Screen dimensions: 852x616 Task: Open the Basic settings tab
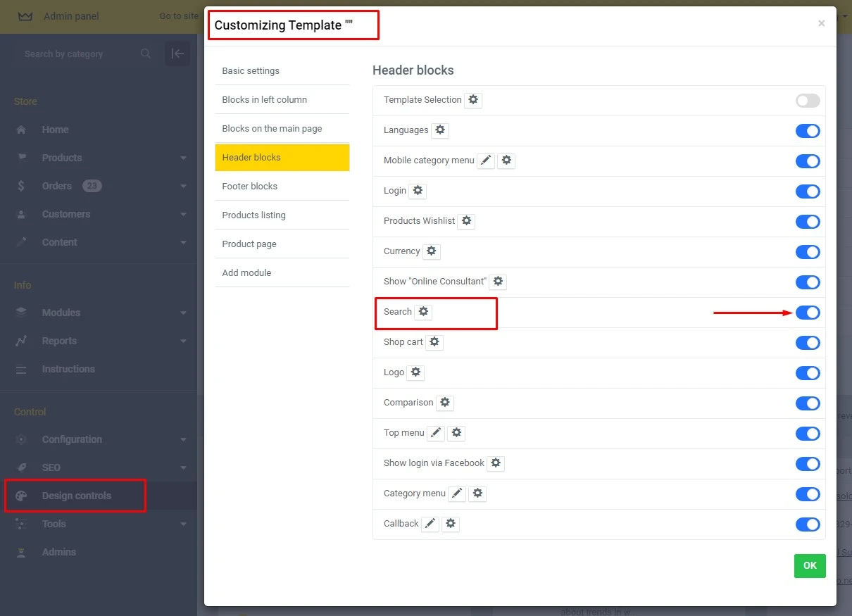coord(251,71)
